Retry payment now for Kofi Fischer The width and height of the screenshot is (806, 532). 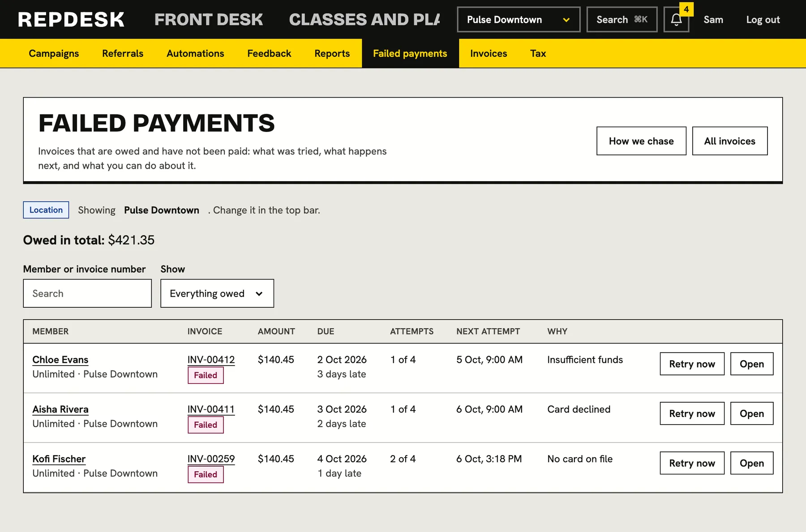pos(692,463)
